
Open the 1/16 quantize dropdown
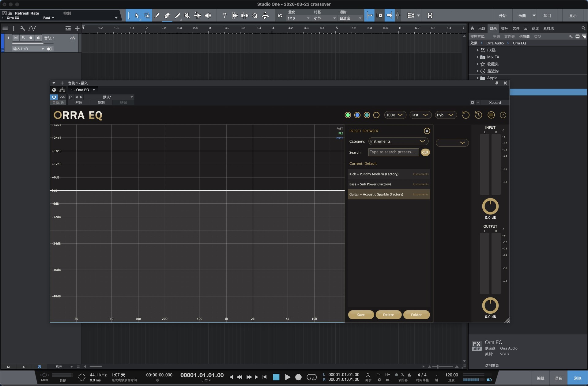(x=298, y=18)
